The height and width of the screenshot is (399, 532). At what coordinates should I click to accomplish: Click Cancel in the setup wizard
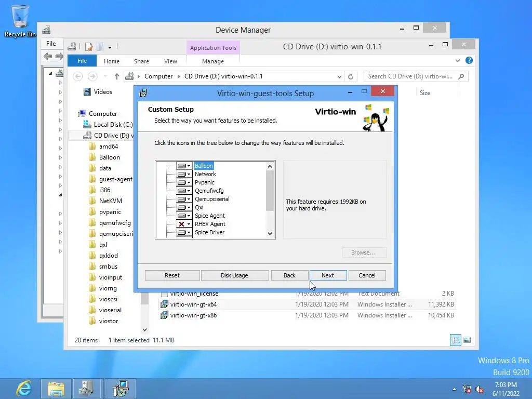[367, 275]
